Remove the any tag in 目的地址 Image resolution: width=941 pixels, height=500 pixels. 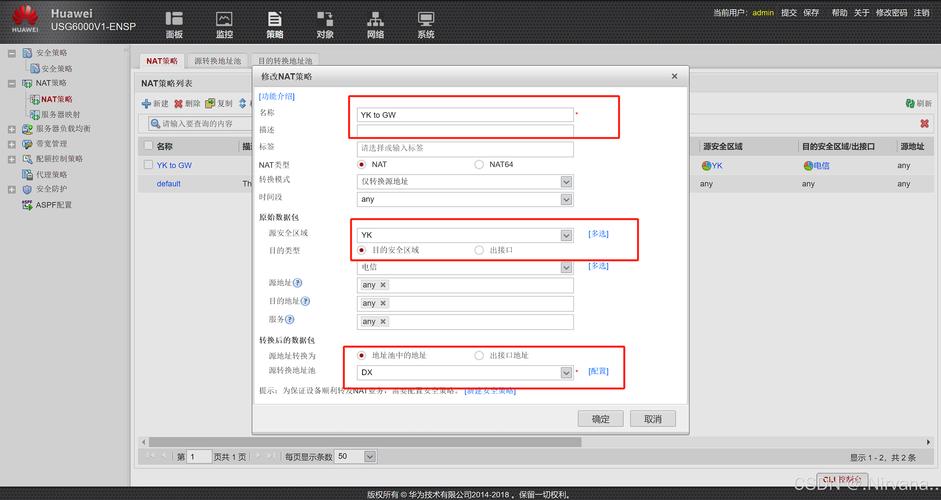[383, 303]
